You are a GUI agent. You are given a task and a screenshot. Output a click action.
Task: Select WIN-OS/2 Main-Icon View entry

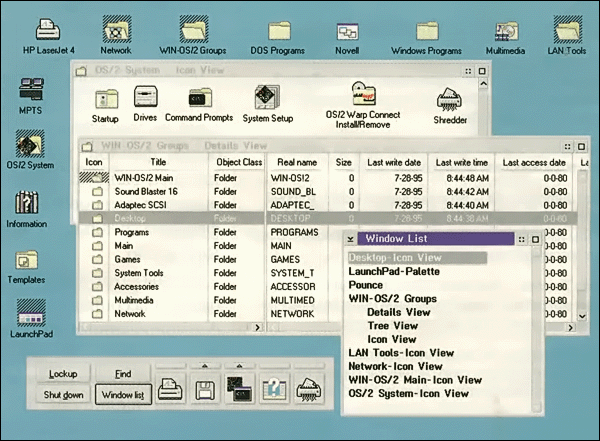click(x=415, y=380)
